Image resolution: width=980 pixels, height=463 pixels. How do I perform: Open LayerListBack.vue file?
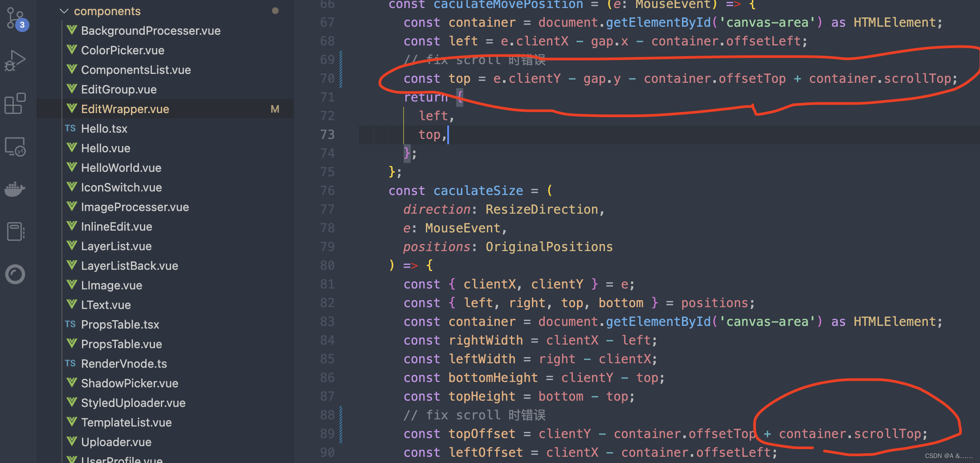point(130,266)
